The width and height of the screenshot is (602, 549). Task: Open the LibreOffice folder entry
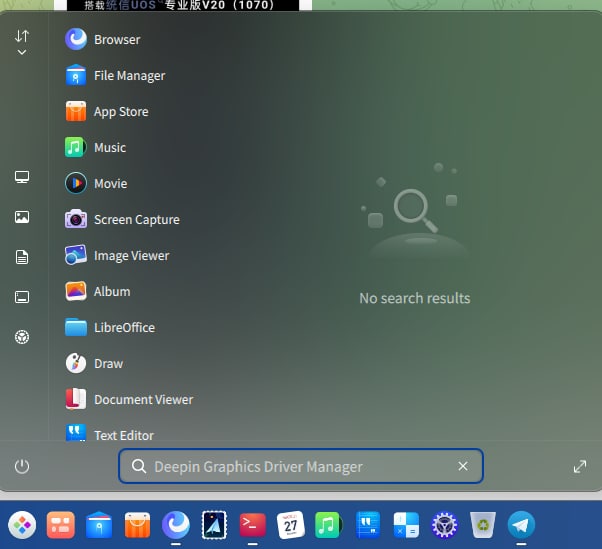click(110, 327)
